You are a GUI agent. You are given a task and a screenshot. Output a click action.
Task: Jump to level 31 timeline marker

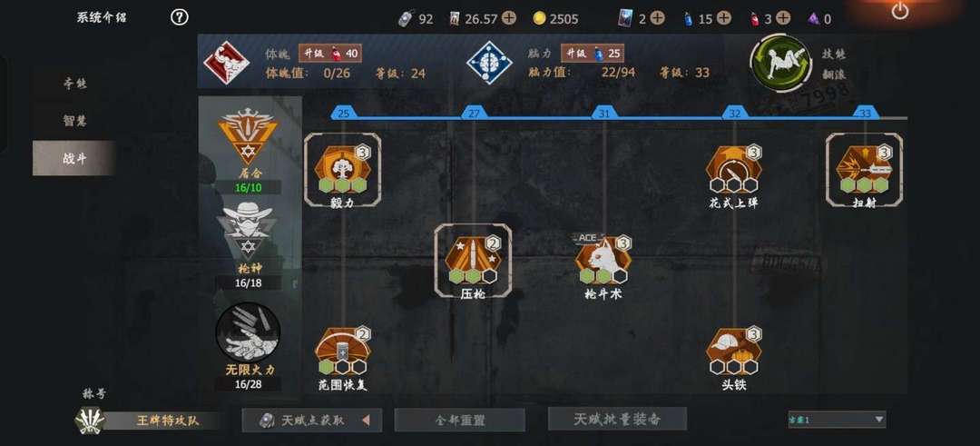pos(603,114)
